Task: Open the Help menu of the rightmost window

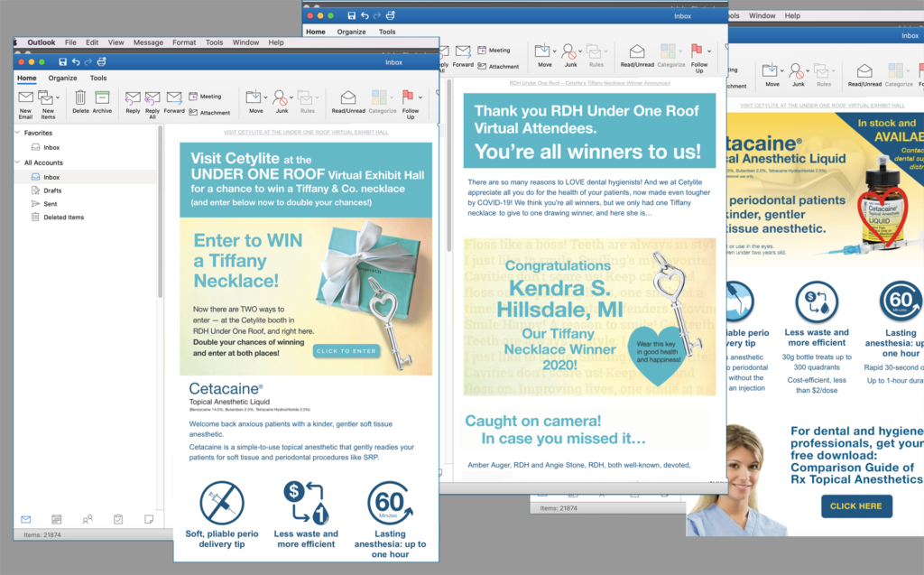Action: coord(792,16)
